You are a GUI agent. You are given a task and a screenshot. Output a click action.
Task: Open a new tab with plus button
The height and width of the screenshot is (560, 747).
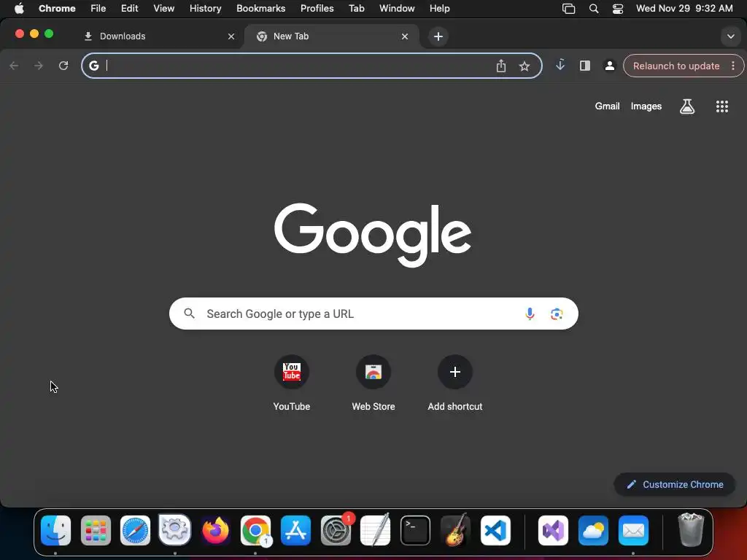(438, 36)
